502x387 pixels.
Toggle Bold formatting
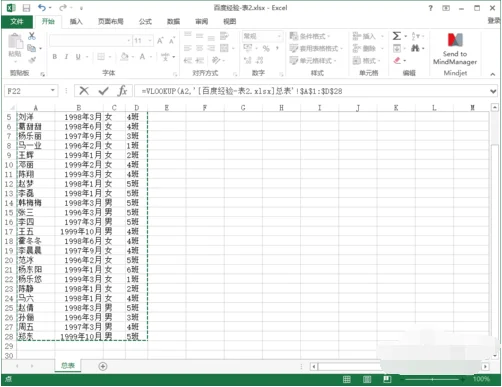click(x=55, y=57)
